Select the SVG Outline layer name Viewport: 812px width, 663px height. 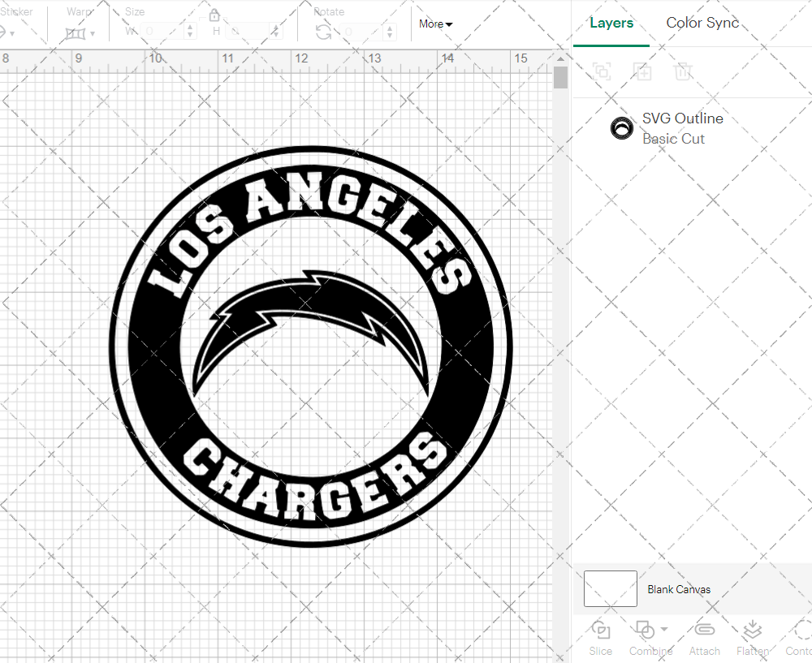click(683, 118)
